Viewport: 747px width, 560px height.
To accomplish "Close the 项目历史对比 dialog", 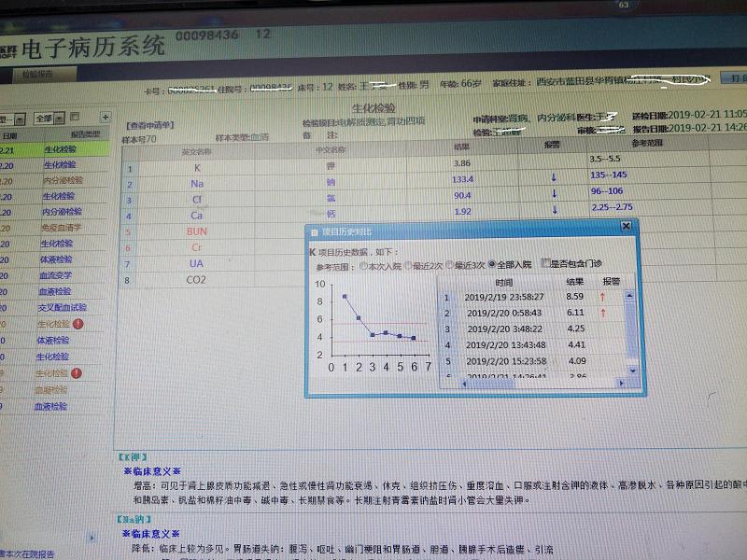I will point(627,226).
